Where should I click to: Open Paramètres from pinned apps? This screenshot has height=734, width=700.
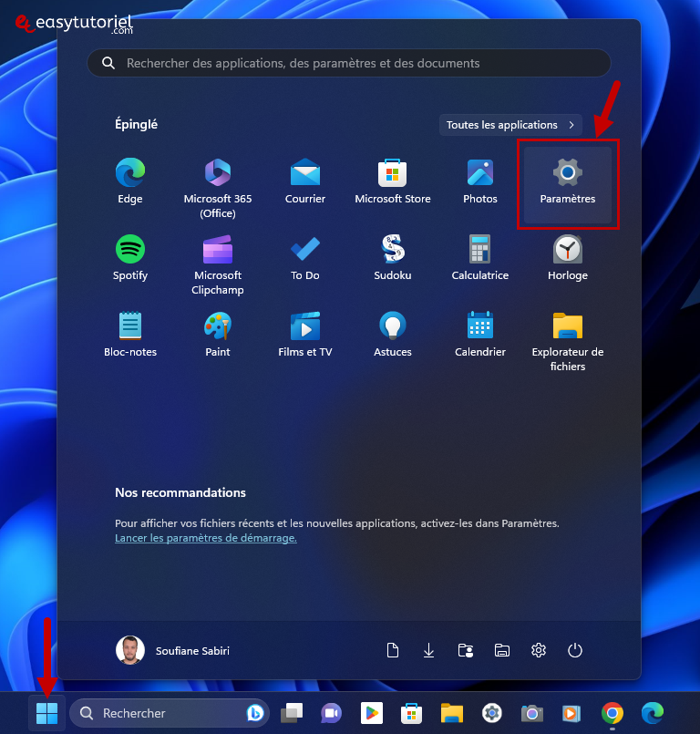click(x=568, y=185)
